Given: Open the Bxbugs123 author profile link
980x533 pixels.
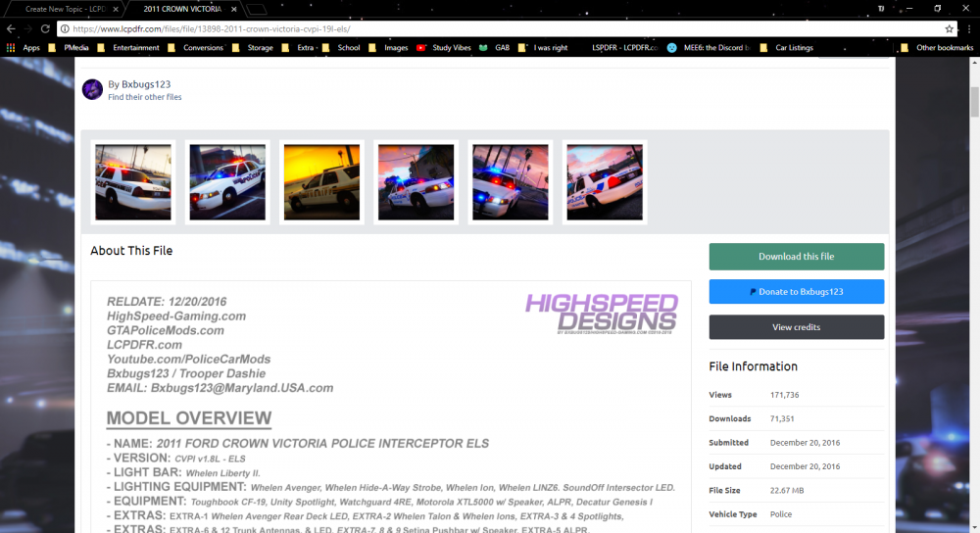Looking at the screenshot, I should click(x=146, y=84).
